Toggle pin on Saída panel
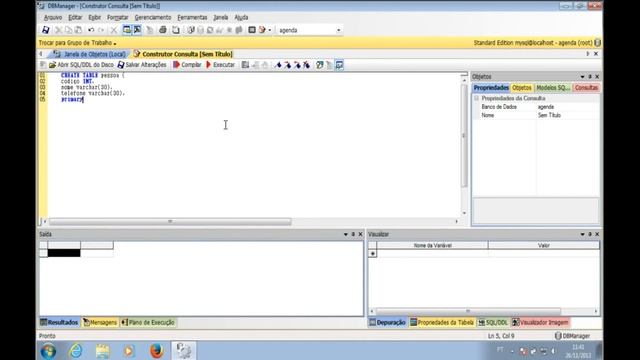Viewport: 640px width, 360px height. click(353, 234)
